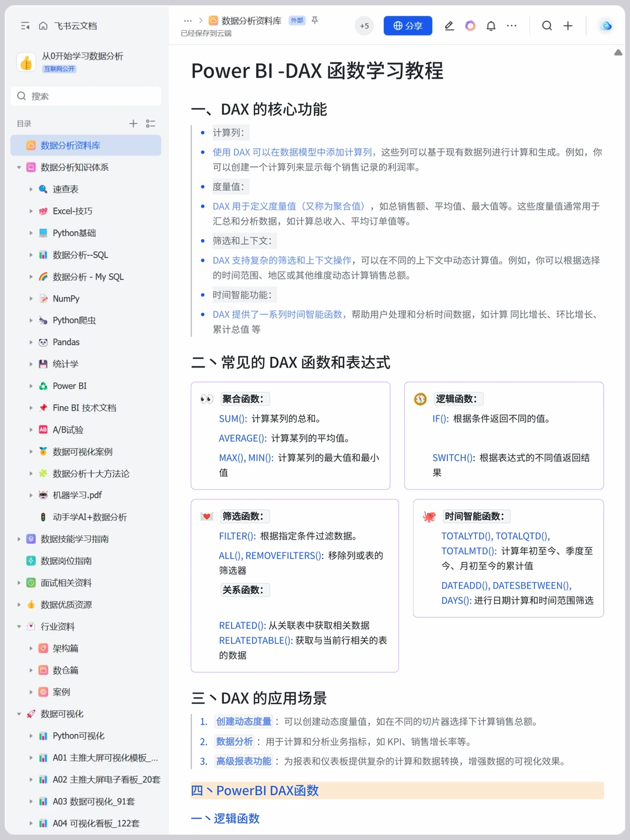Collapse the 行业资料 section

(19, 626)
